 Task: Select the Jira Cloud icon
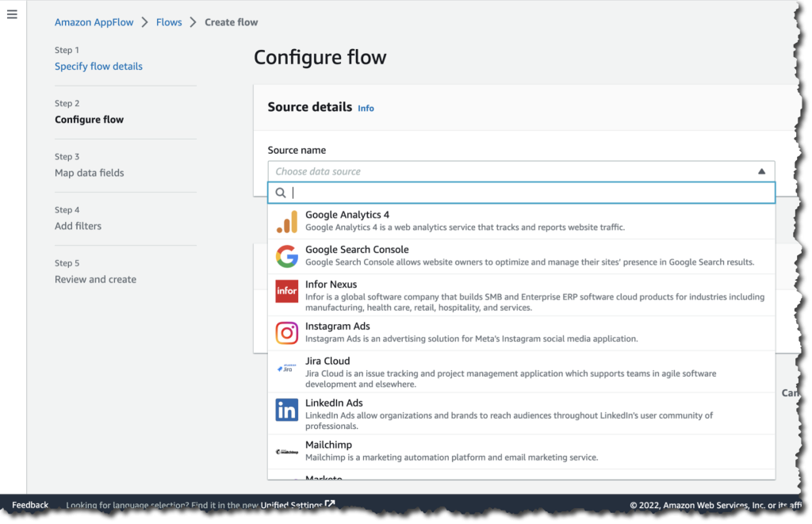(286, 367)
